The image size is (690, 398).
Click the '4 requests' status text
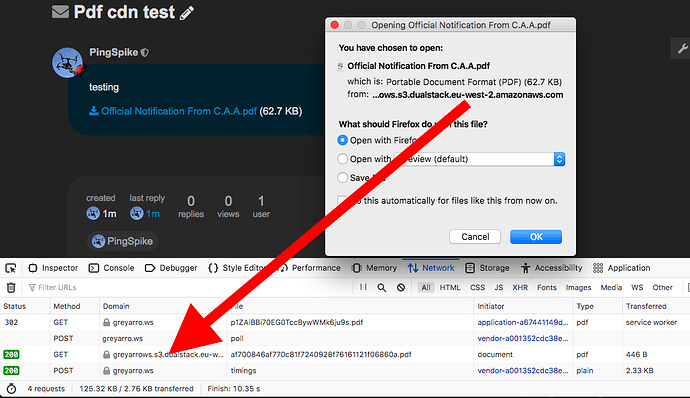tap(46, 388)
